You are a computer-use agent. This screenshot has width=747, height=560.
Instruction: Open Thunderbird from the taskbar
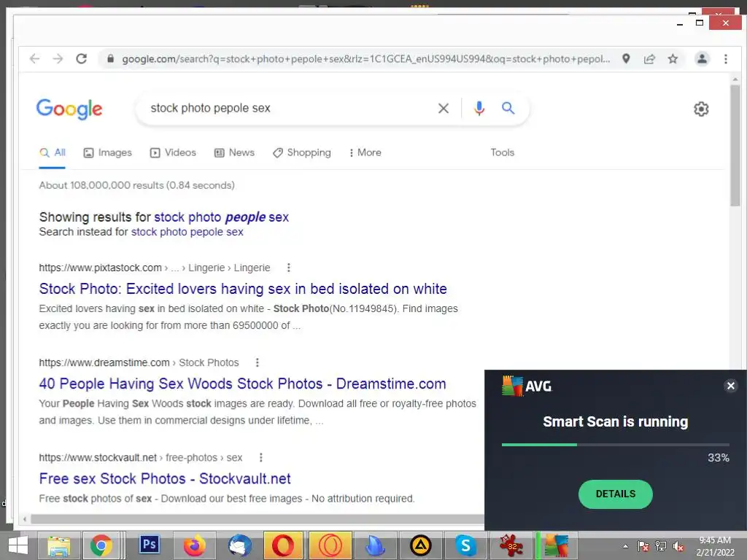coord(239,545)
